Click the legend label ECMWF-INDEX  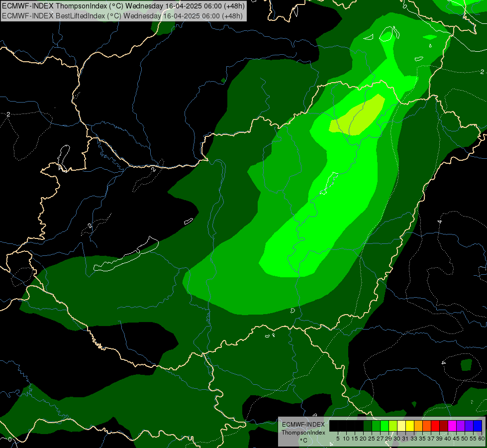click(303, 425)
